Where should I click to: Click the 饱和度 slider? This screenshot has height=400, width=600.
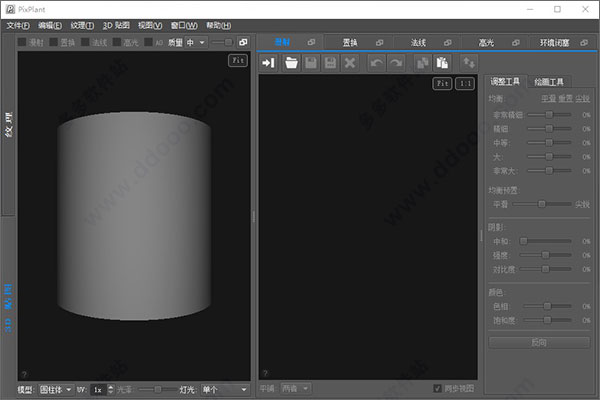(x=547, y=320)
